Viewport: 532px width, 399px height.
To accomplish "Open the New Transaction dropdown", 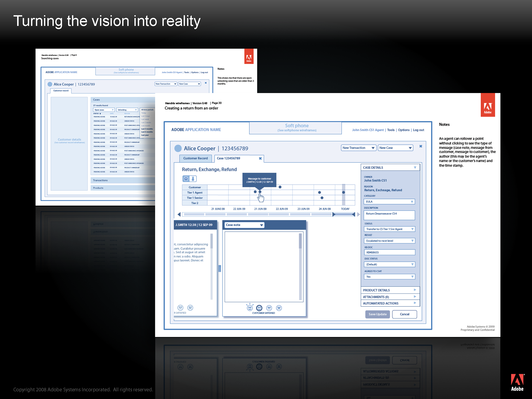I will (359, 148).
